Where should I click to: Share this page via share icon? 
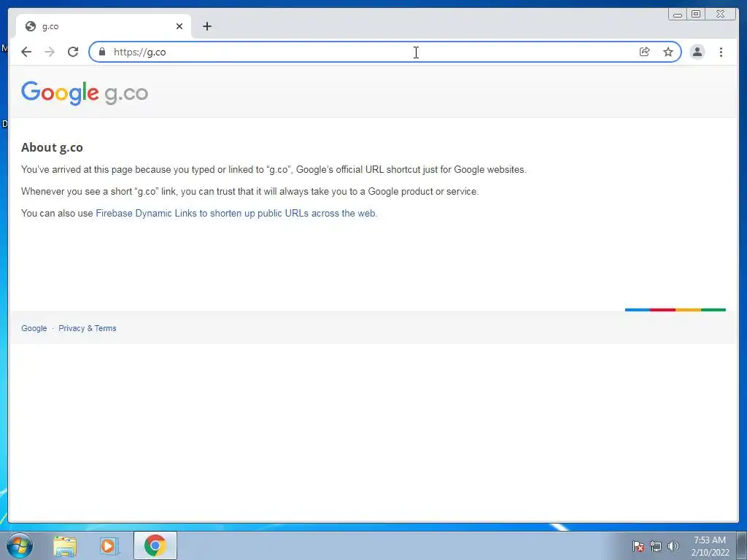pos(644,52)
